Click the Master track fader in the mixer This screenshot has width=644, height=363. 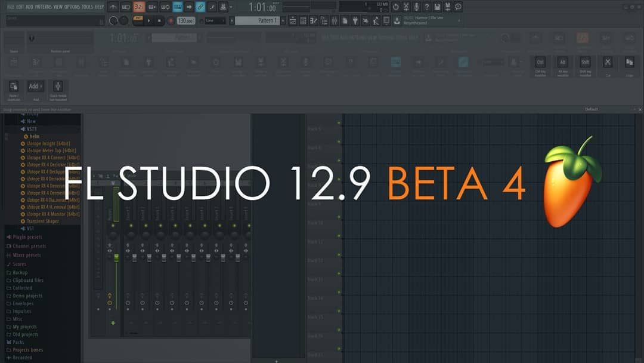(116, 257)
